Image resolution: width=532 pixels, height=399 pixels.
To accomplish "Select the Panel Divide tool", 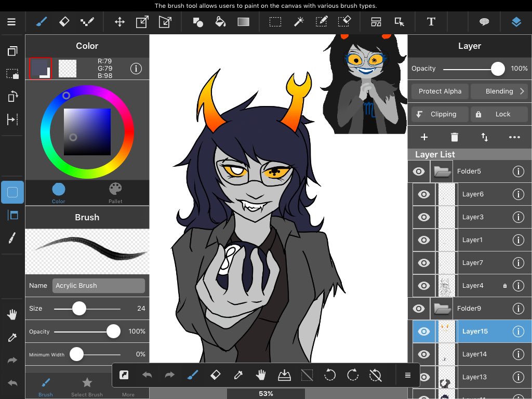I will click(x=376, y=22).
